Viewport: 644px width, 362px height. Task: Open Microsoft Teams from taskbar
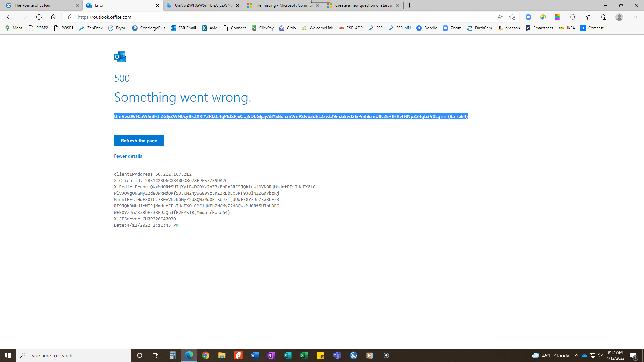(337, 355)
